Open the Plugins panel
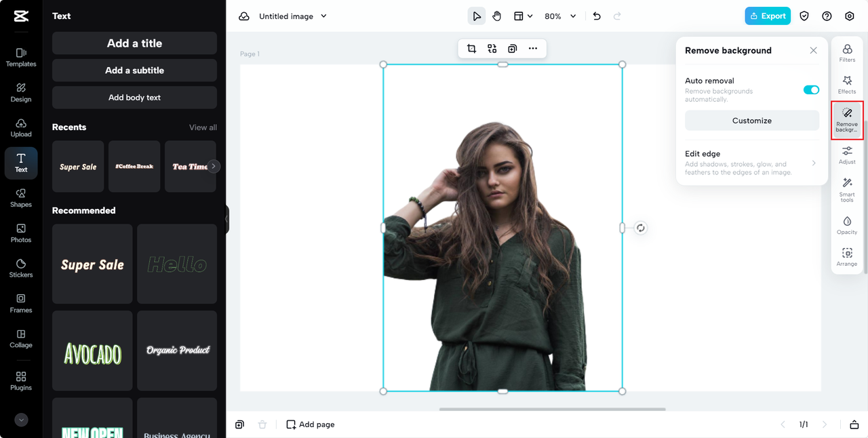The image size is (868, 438). click(21, 381)
